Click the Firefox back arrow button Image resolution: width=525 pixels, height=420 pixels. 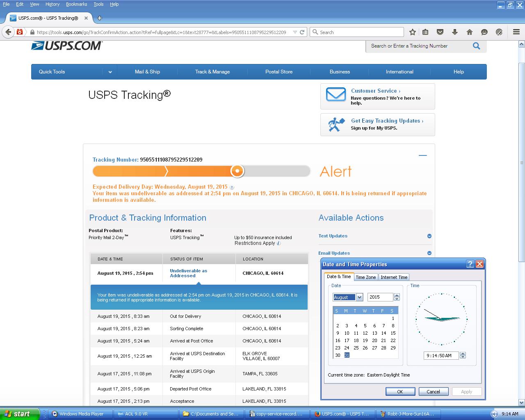tap(8, 32)
